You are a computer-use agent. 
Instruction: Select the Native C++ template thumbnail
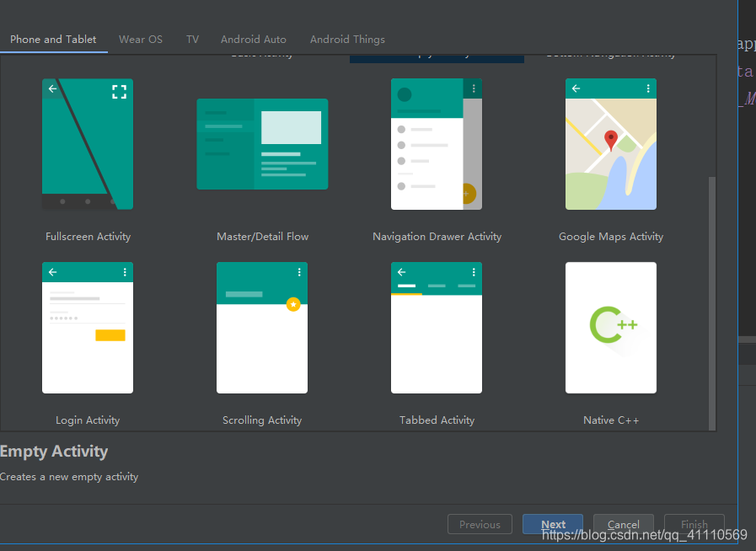(611, 328)
